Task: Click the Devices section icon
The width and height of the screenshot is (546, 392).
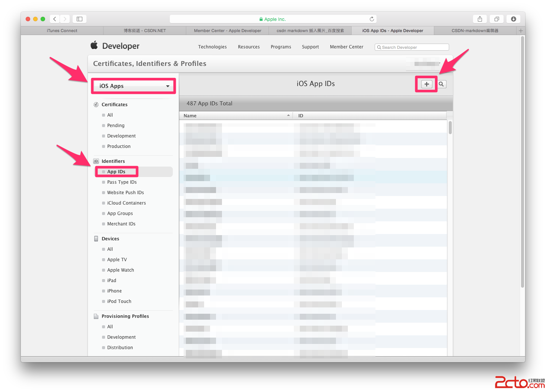Action: (96, 239)
